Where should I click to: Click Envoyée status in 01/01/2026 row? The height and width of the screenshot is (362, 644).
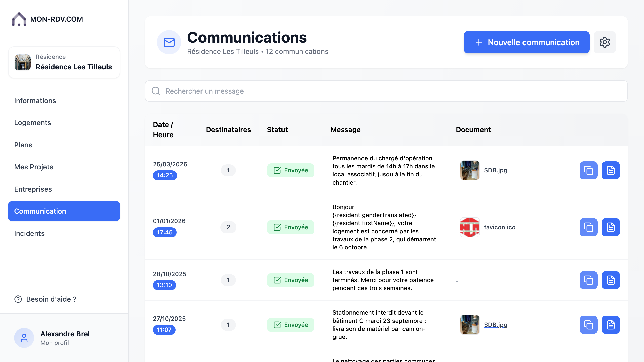(x=291, y=227)
